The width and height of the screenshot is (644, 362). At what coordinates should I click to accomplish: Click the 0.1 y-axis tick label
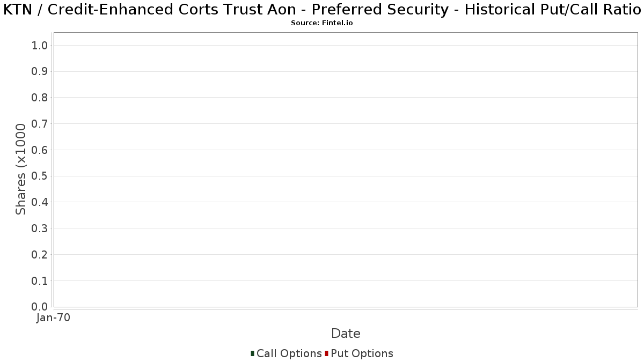point(40,281)
